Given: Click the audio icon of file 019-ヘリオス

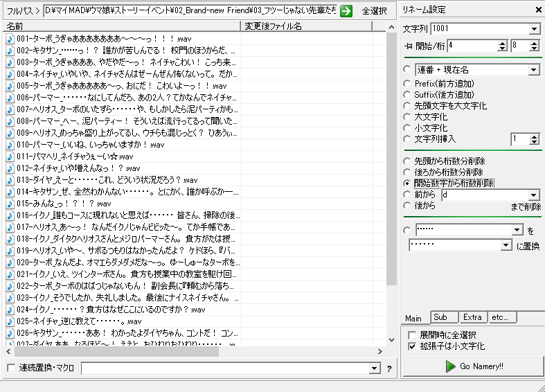Looking at the screenshot, I should coord(10,251).
